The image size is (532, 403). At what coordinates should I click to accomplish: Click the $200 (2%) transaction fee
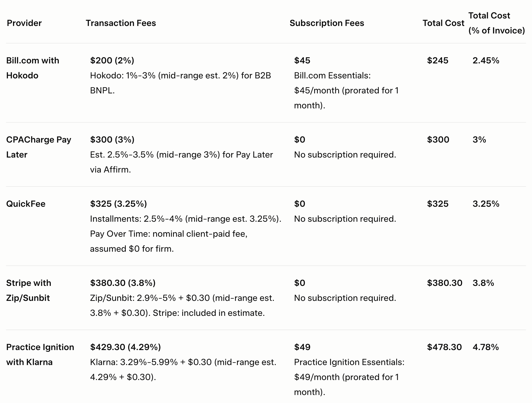112,60
